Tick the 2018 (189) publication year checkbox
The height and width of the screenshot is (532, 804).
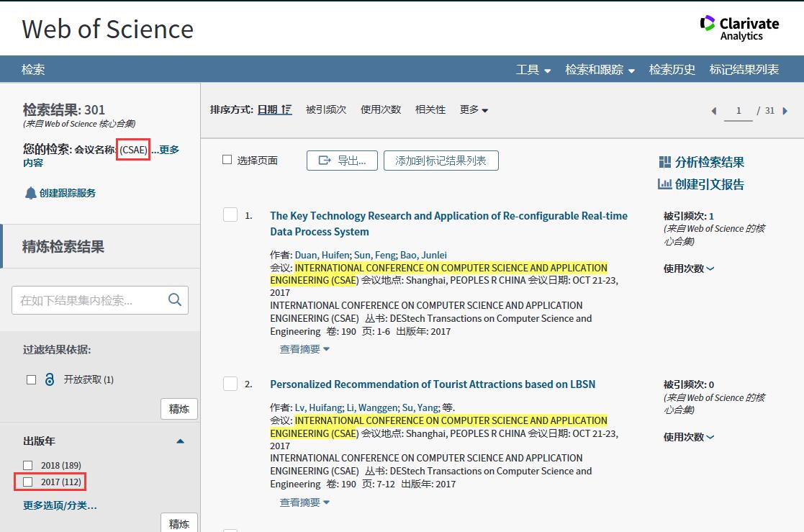pos(28,465)
